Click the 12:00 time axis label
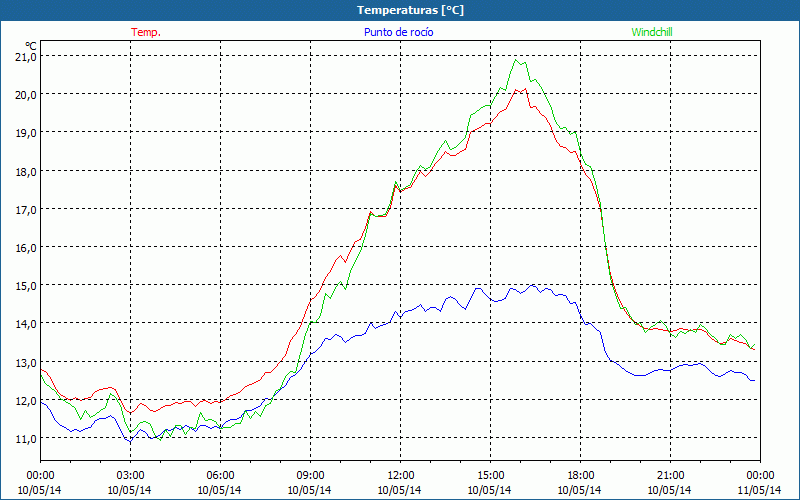The width and height of the screenshot is (800, 500). click(x=401, y=476)
